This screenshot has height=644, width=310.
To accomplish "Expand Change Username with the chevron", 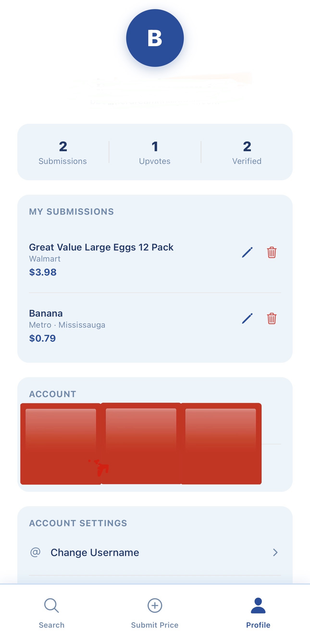I will point(275,552).
